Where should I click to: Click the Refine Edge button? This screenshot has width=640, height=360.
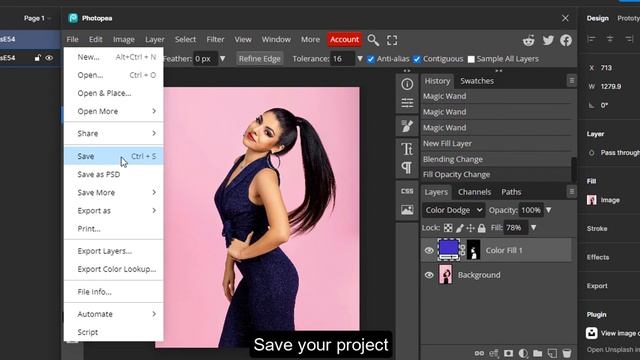point(260,59)
